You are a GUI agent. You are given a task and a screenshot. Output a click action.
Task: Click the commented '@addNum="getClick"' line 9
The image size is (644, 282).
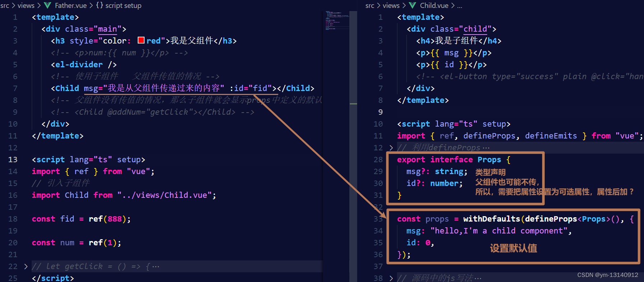click(150, 112)
